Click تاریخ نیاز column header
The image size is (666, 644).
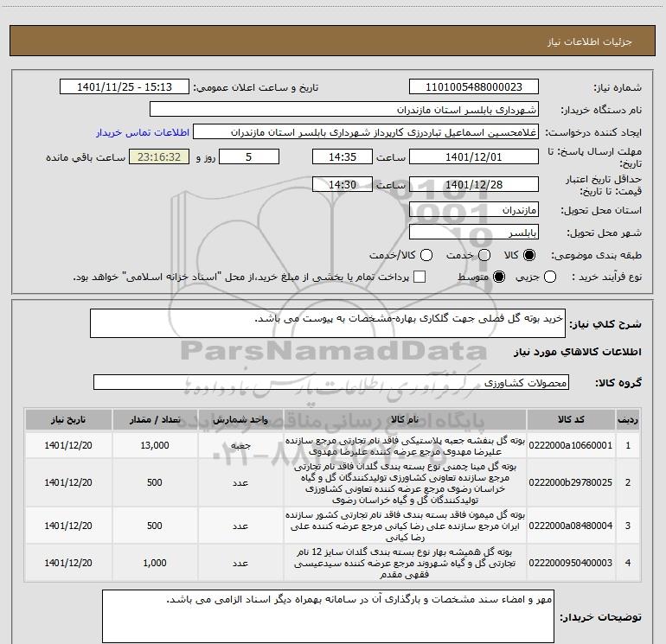[68, 419]
